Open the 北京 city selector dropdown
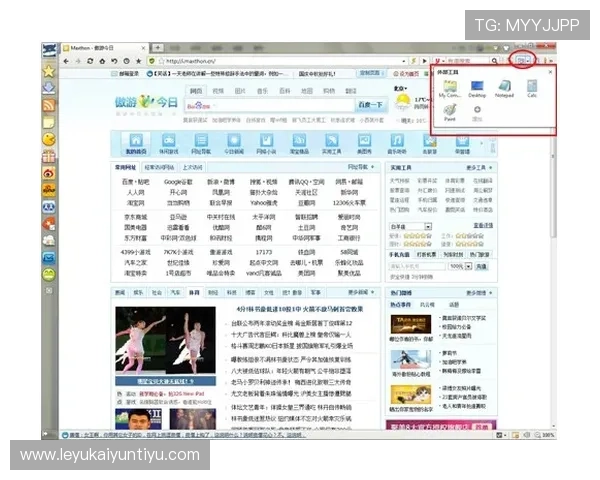600x480 pixels. point(400,89)
